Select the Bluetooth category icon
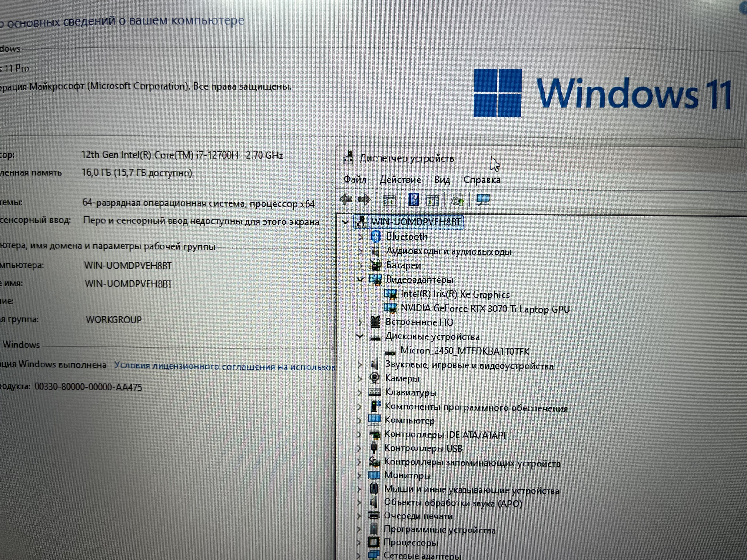This screenshot has height=560, width=747. point(376,236)
